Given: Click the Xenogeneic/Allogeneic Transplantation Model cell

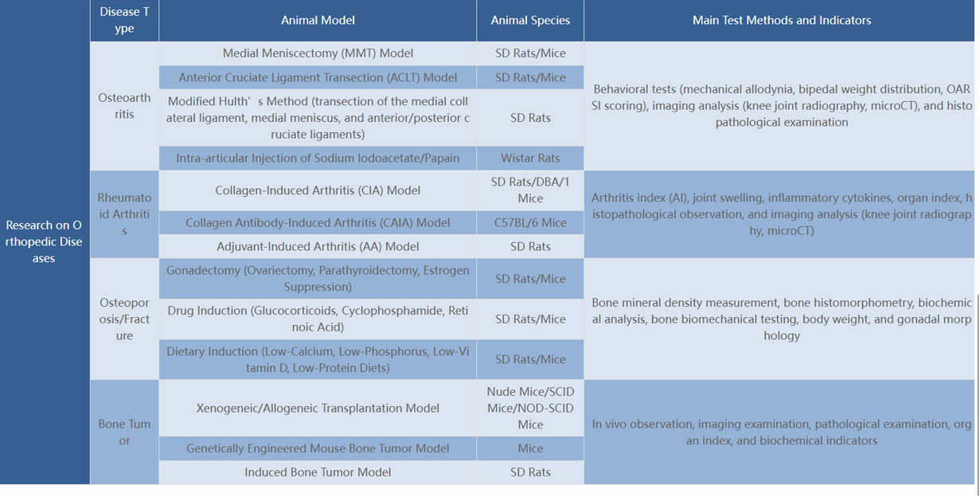Looking at the screenshot, I should 318,408.
